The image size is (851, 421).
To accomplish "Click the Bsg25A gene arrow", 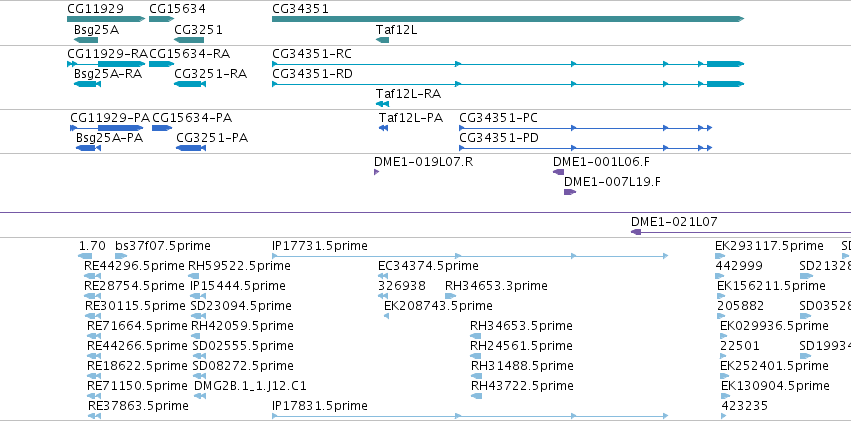I will tap(86, 40).
